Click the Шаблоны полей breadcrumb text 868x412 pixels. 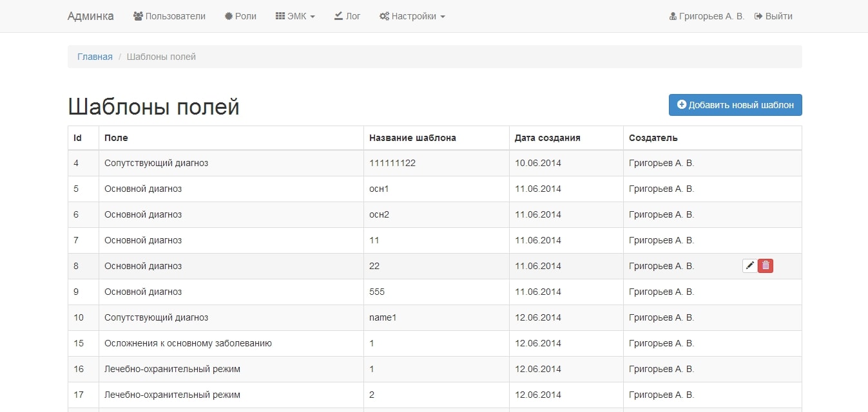coord(161,57)
